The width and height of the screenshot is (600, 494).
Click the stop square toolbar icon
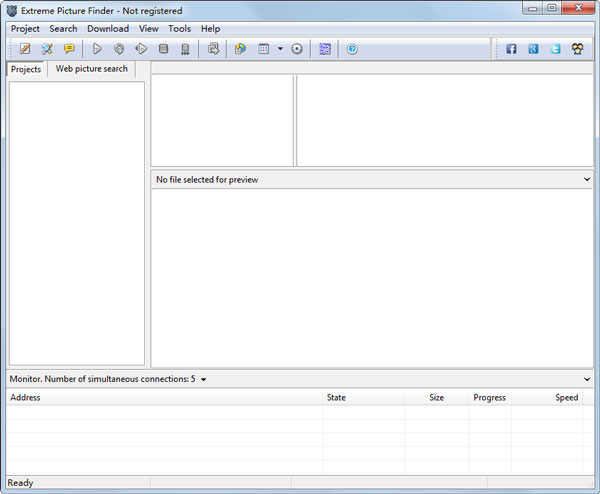coord(163,49)
